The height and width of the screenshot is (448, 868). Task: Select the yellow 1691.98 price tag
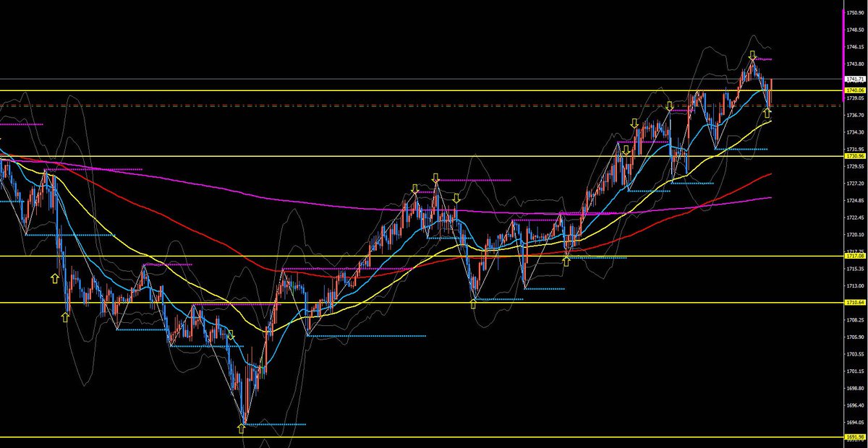(x=854, y=437)
